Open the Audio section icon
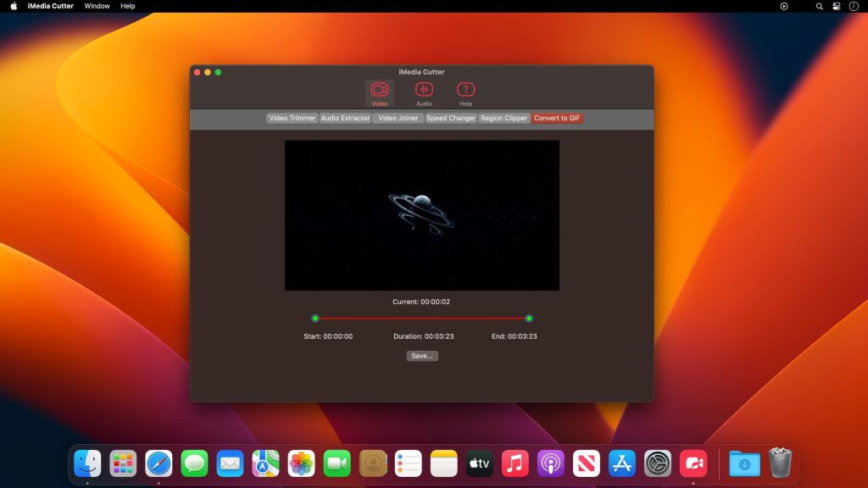This screenshot has width=868, height=488. pyautogui.click(x=422, y=91)
